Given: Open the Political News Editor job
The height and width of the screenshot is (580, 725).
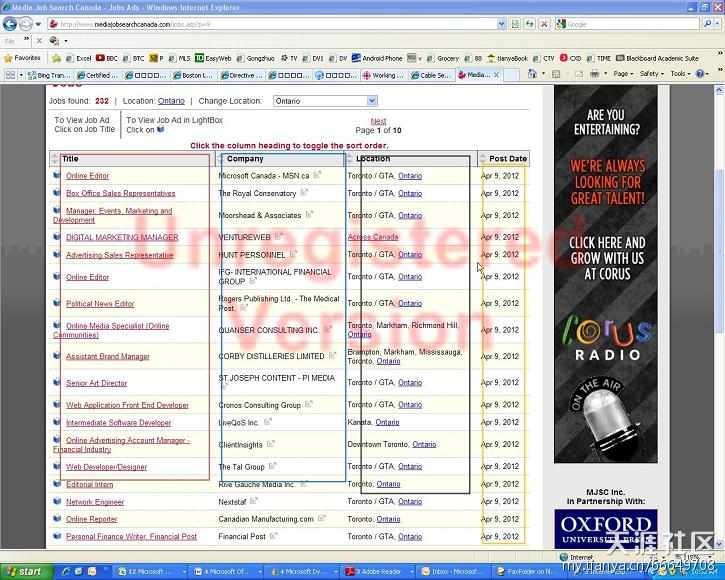Looking at the screenshot, I should pos(100,303).
